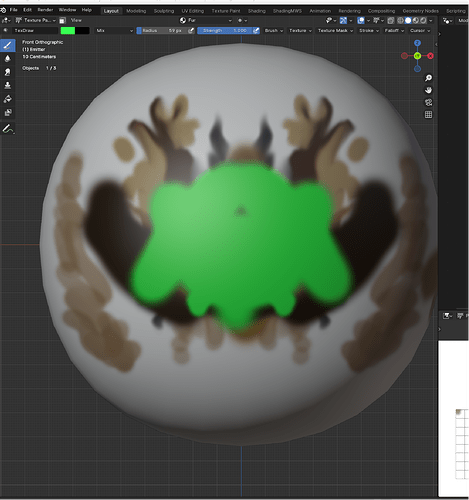Open the Help menu
Image resolution: width=469 pixels, height=500 pixels.
pyautogui.click(x=87, y=10)
